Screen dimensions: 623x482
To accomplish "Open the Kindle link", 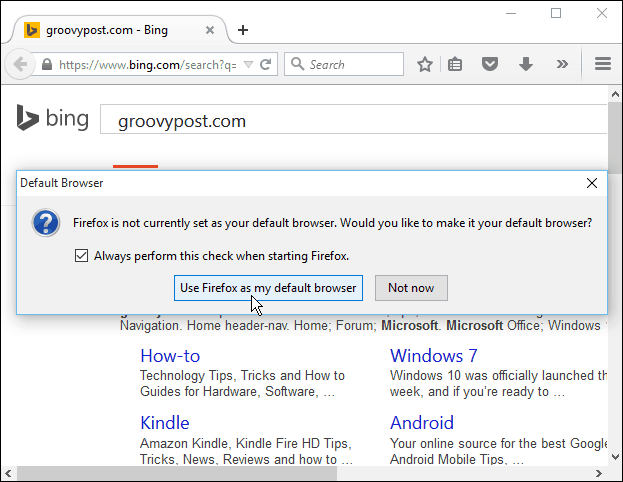I will [x=165, y=423].
